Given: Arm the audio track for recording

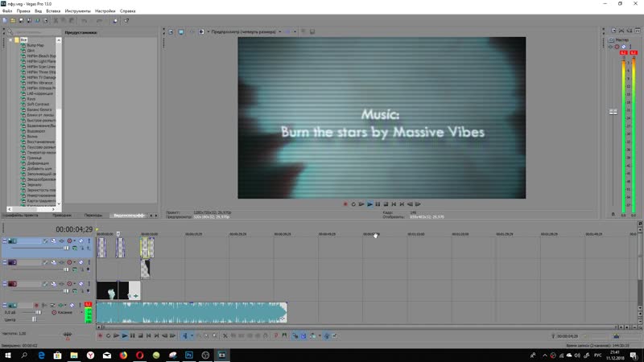Looking at the screenshot, I should [x=36, y=305].
